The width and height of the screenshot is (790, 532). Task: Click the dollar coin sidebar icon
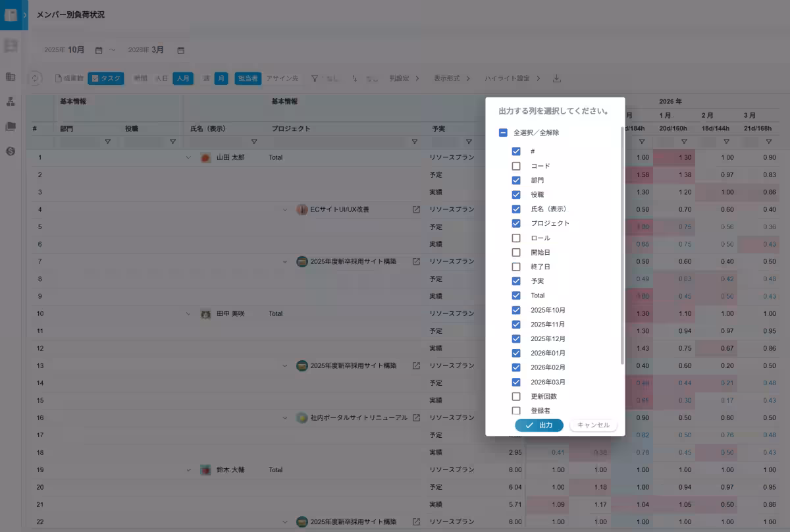pyautogui.click(x=11, y=151)
